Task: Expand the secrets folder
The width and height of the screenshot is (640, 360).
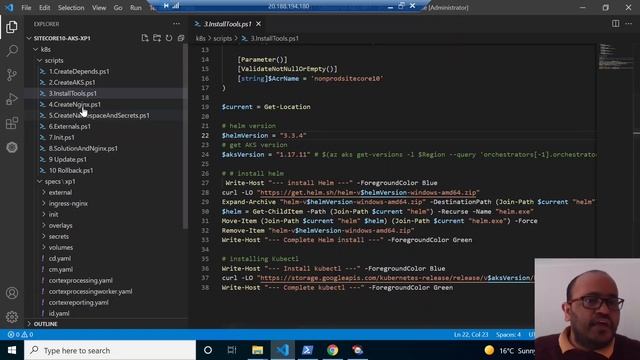Action: (58, 236)
